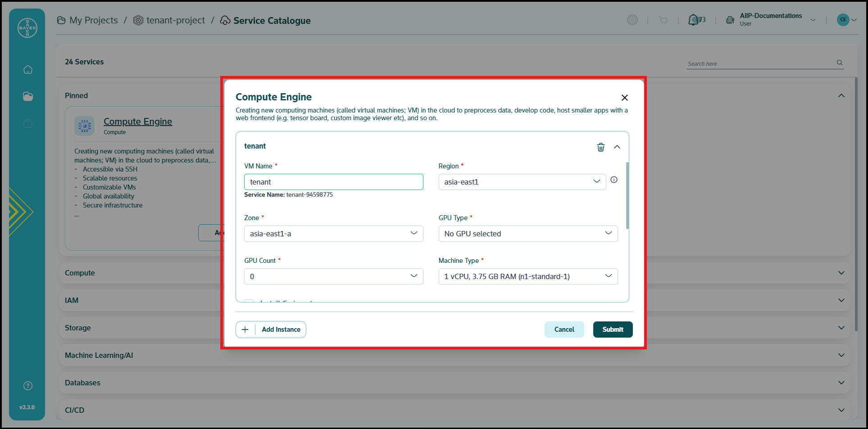Expand the Machine Learning/AI category
This screenshot has height=429, width=868.
point(841,355)
